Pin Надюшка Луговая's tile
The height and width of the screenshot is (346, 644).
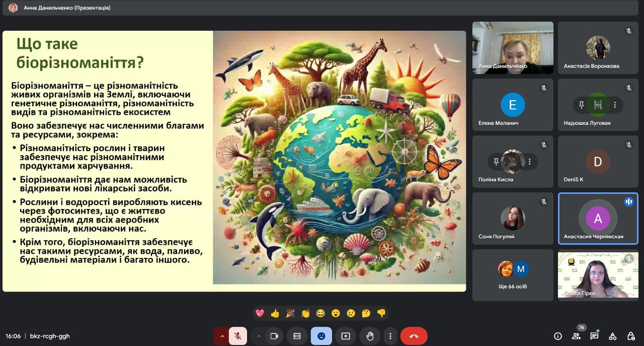coord(582,105)
